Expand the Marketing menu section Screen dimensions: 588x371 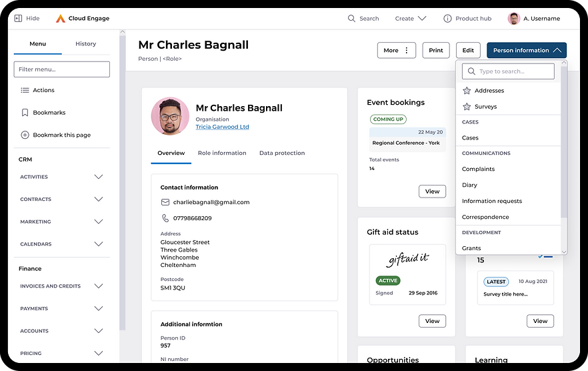99,222
